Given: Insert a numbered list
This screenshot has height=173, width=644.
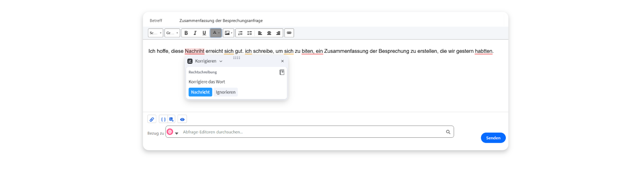Looking at the screenshot, I should coord(240,33).
